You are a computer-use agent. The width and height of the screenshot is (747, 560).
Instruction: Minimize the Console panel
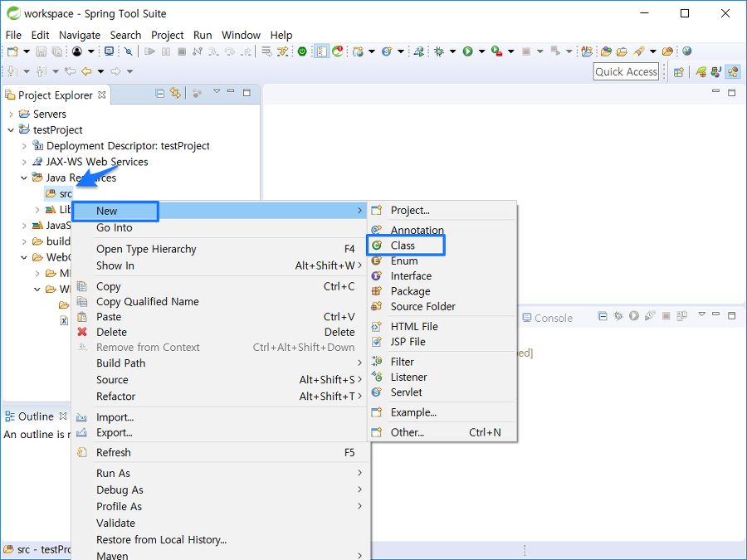pos(715,314)
